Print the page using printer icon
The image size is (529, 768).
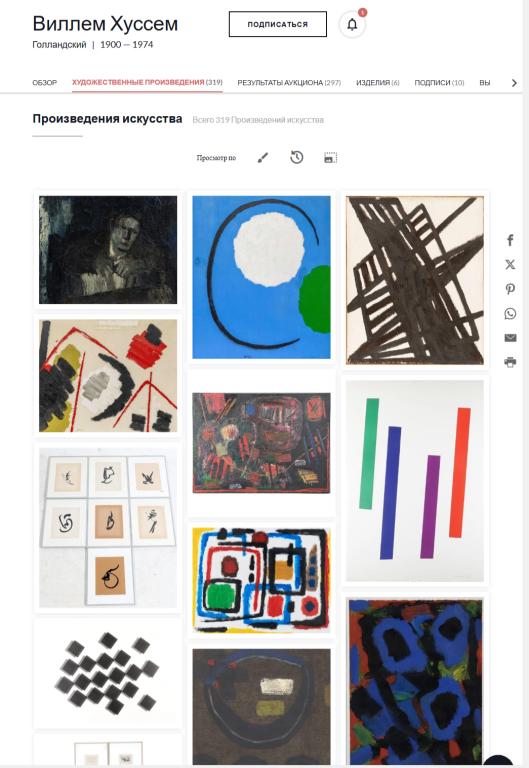[510, 362]
